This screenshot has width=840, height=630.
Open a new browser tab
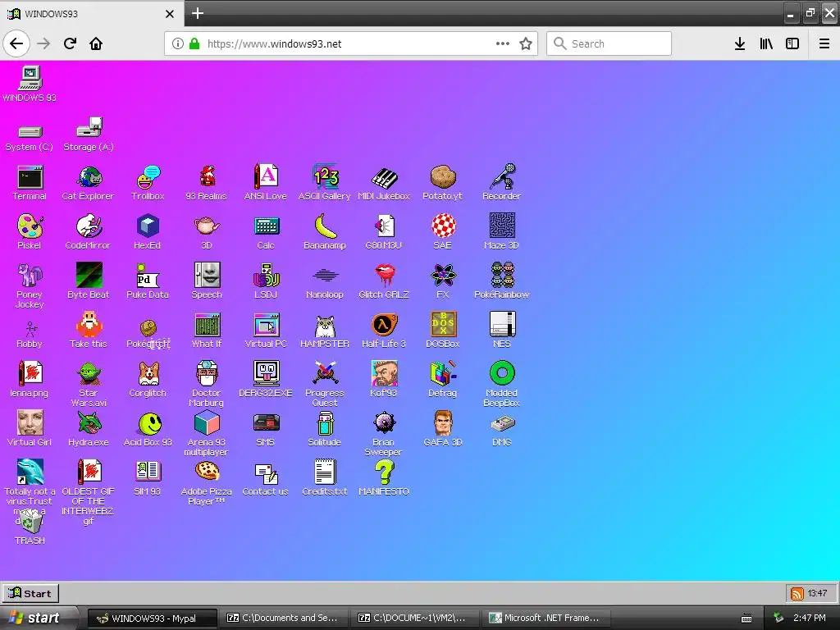(x=198, y=13)
